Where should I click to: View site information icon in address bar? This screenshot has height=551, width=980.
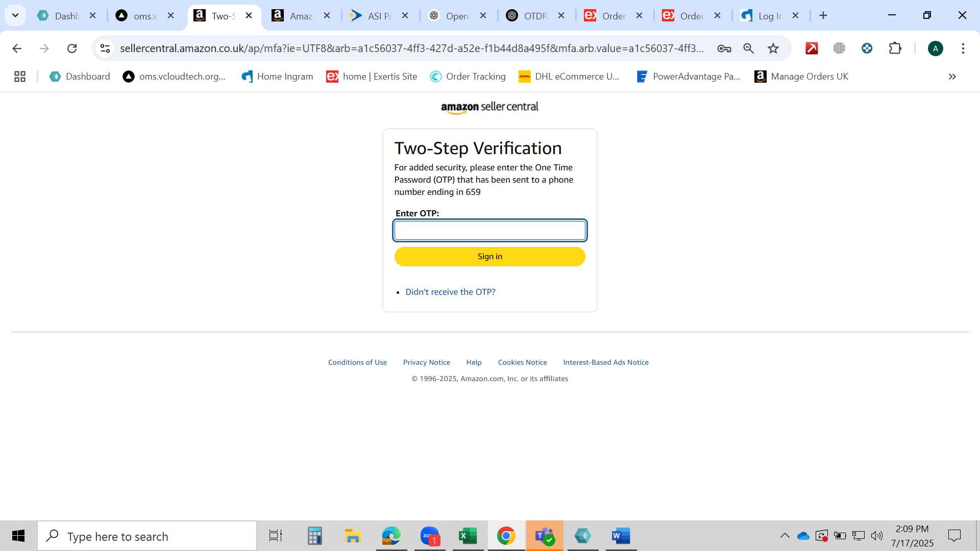105,48
